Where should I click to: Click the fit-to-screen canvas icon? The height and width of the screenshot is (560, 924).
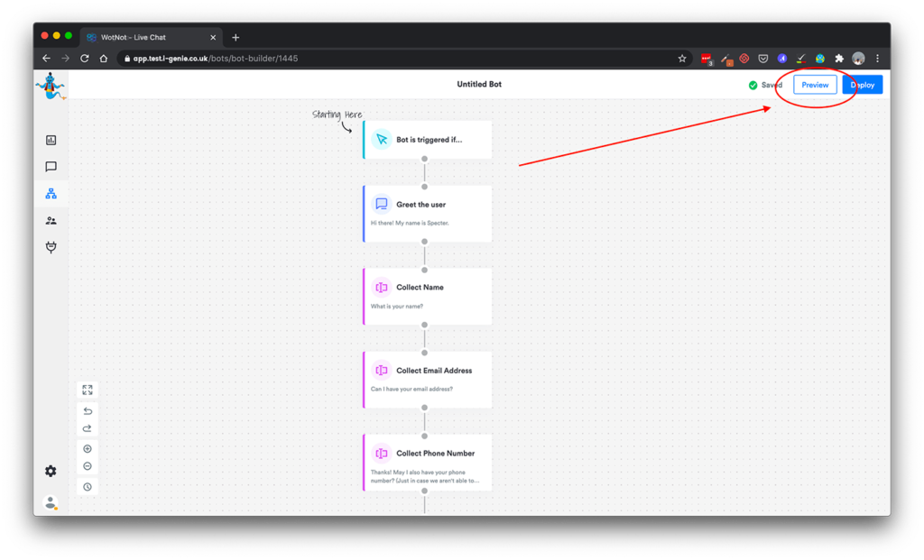88,390
